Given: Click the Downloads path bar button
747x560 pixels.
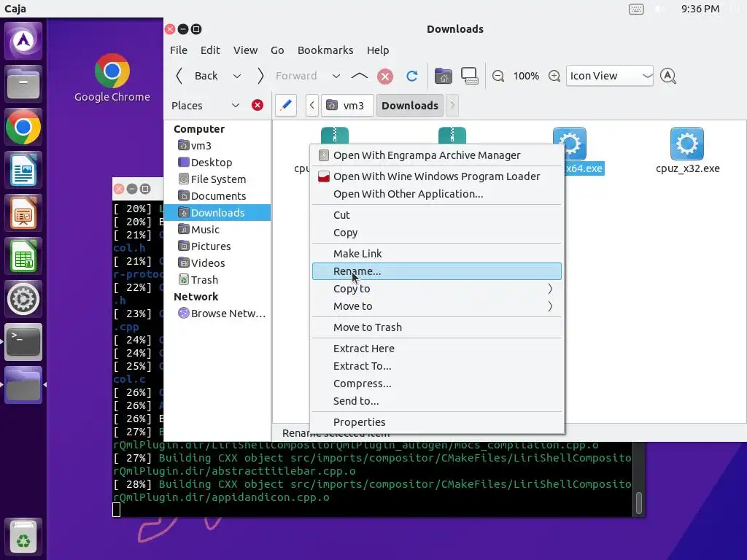Looking at the screenshot, I should click(x=410, y=105).
